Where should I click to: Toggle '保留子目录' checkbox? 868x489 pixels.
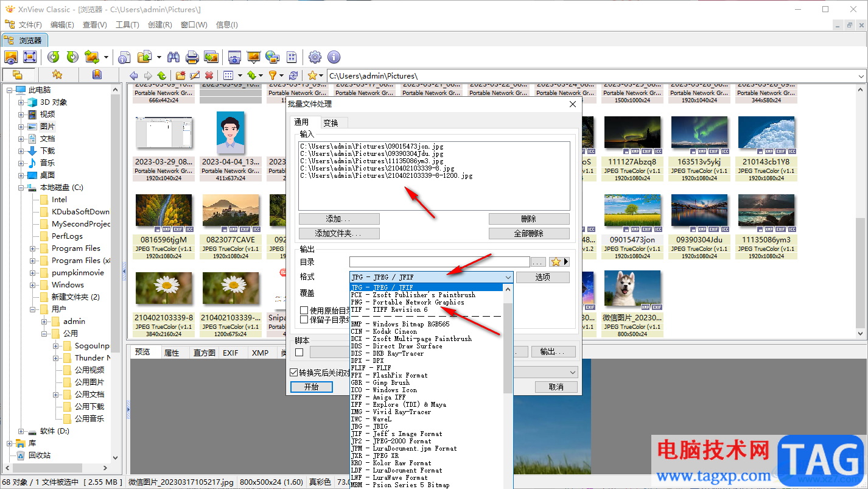(x=304, y=319)
